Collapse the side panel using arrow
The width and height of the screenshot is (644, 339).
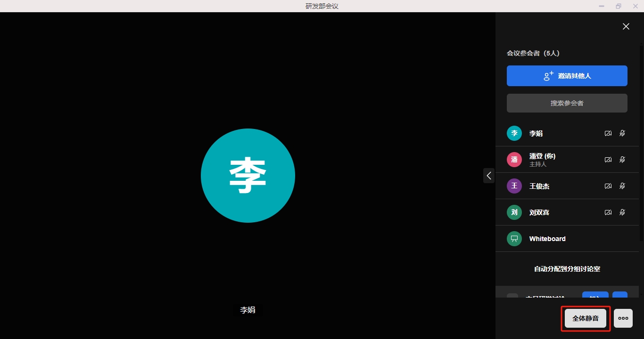click(489, 176)
